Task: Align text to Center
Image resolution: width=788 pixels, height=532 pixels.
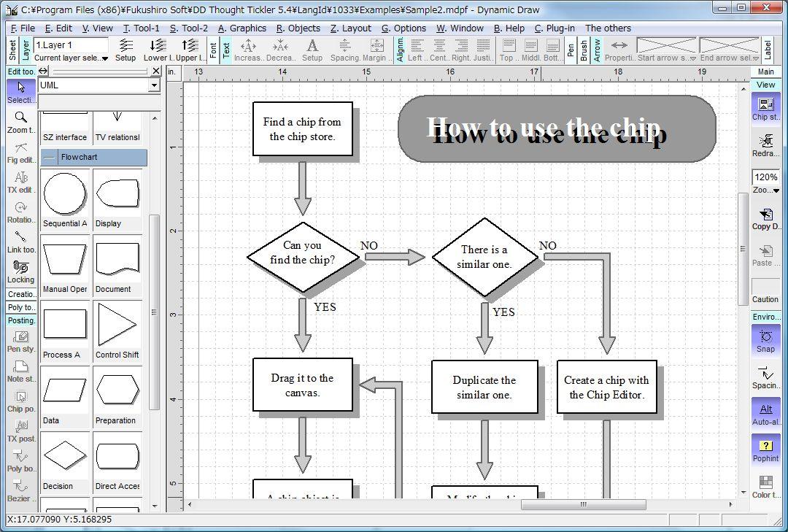Action: click(x=439, y=50)
